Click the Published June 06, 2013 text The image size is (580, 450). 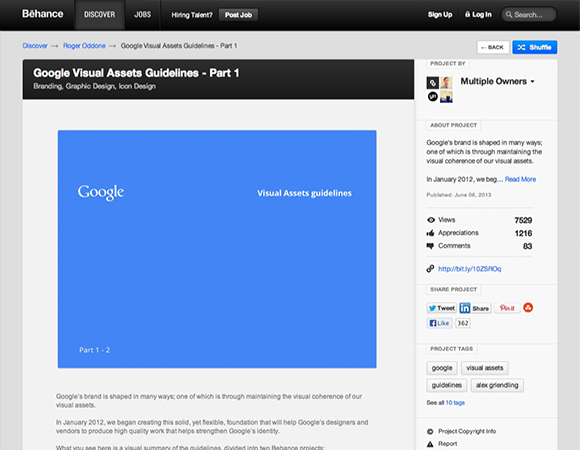coord(459,195)
